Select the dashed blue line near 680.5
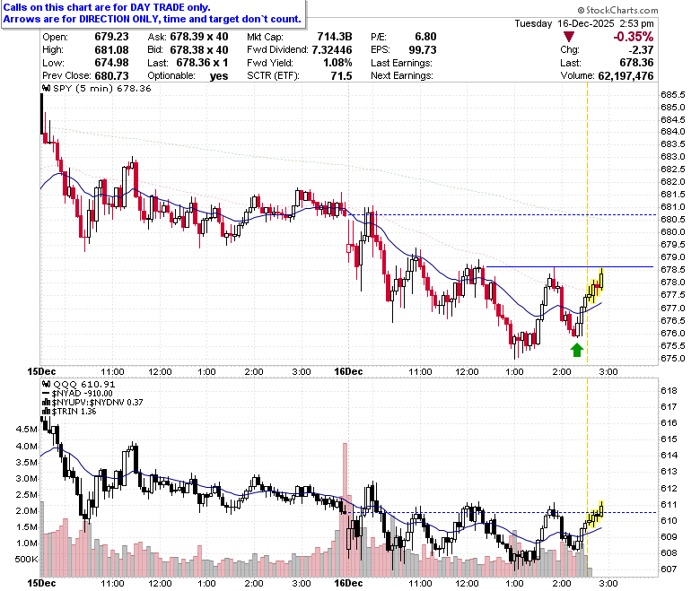Screen dimensions: 700x591 tap(503, 215)
